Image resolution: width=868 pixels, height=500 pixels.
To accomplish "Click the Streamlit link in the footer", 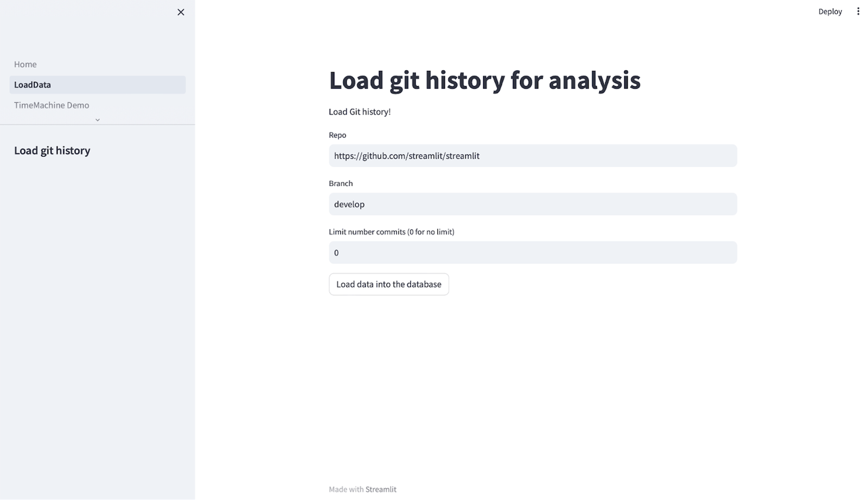I will pyautogui.click(x=381, y=489).
